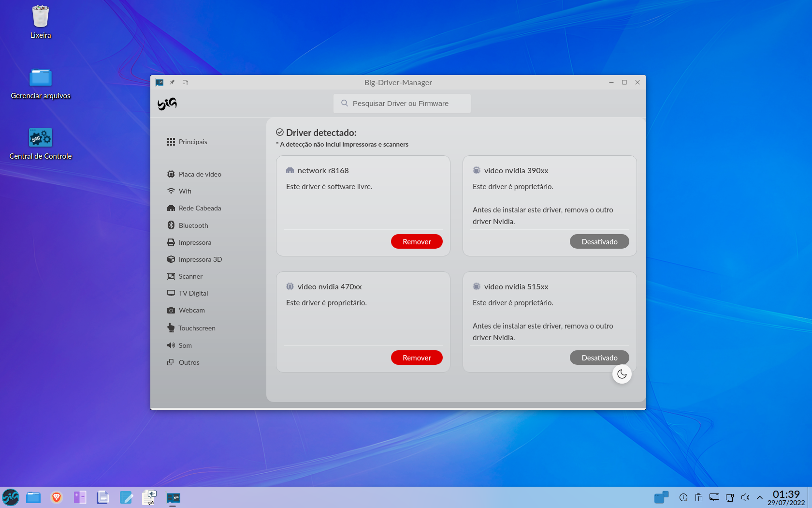This screenshot has width=812, height=508.
Task: Open clock showing 01:39
Action: (x=786, y=497)
